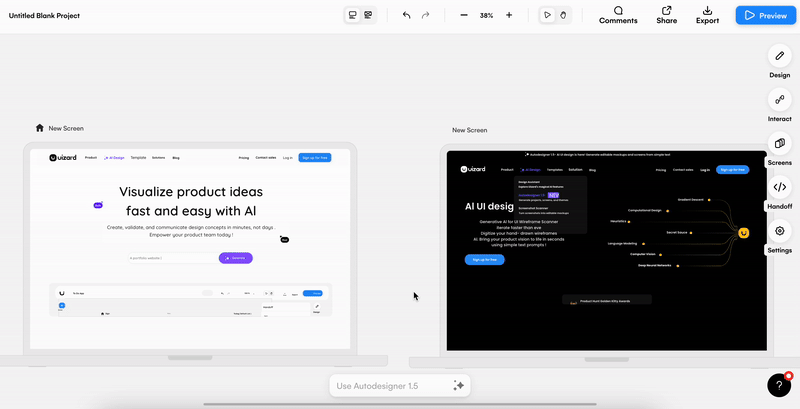The width and height of the screenshot is (800, 409).
Task: Export the project
Action: click(708, 15)
